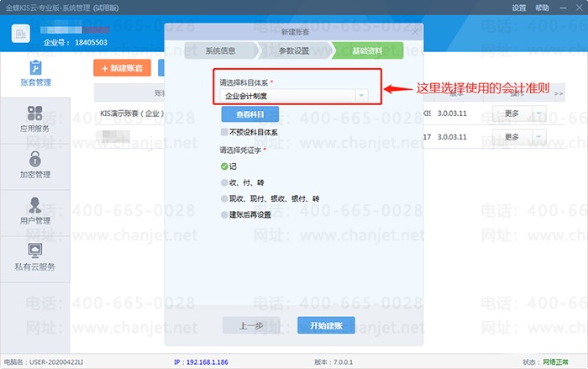Switch to the 参数设置 step tab
The image size is (588, 369).
click(291, 50)
